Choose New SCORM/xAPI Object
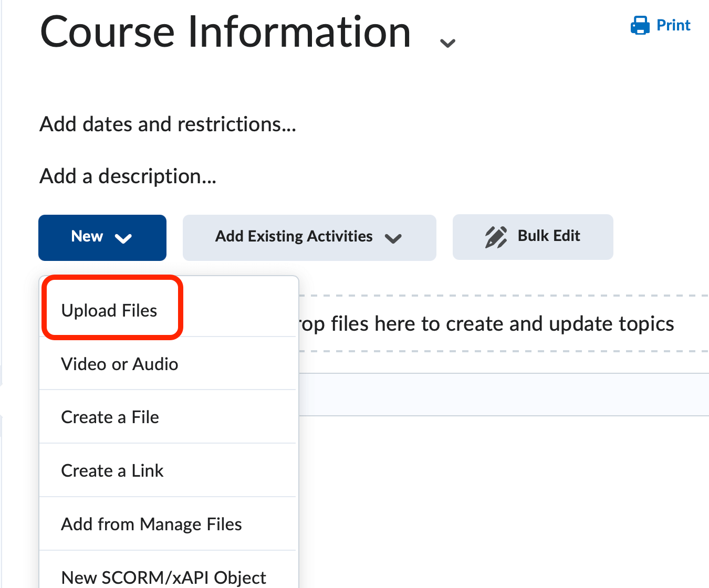The height and width of the screenshot is (588, 709). click(x=163, y=576)
